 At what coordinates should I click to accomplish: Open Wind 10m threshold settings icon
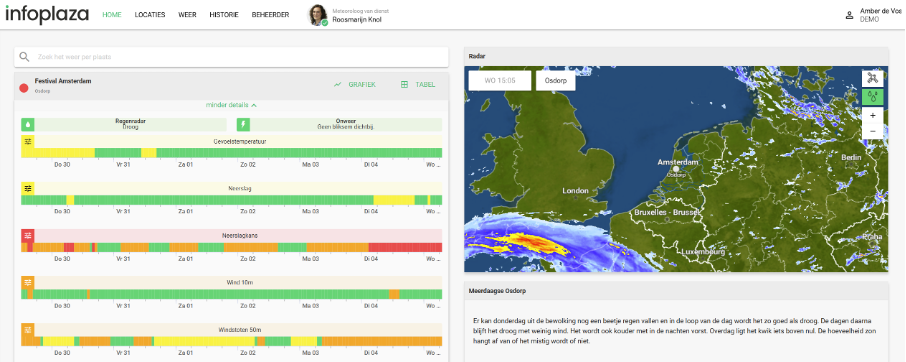tap(28, 282)
